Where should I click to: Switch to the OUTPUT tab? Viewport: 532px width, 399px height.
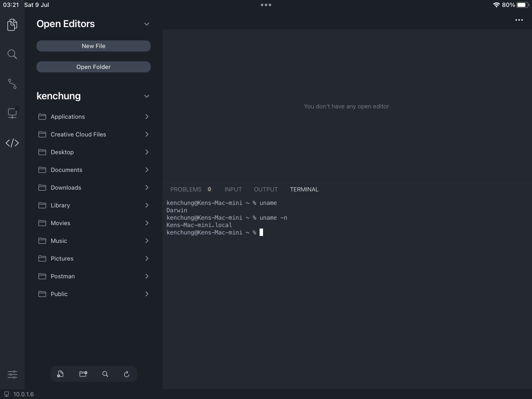pyautogui.click(x=266, y=189)
